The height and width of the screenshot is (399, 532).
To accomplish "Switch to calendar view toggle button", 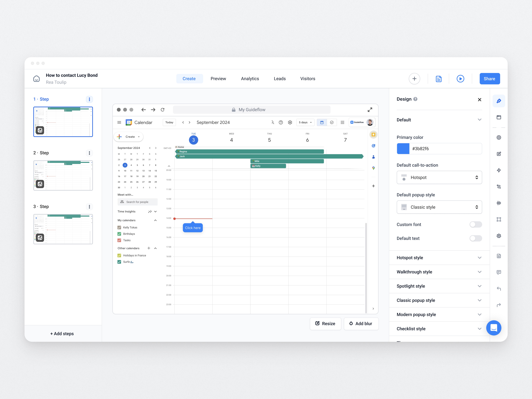I will point(322,122).
